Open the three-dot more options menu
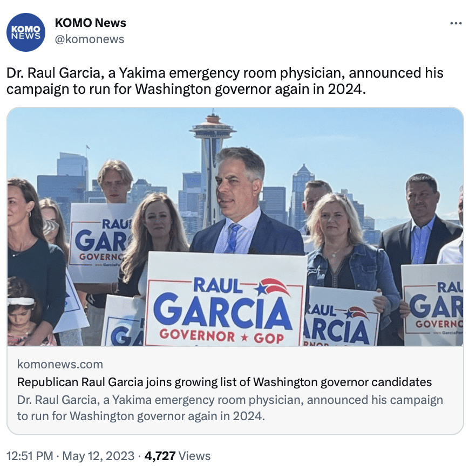The width and height of the screenshot is (476, 466). tap(456, 23)
